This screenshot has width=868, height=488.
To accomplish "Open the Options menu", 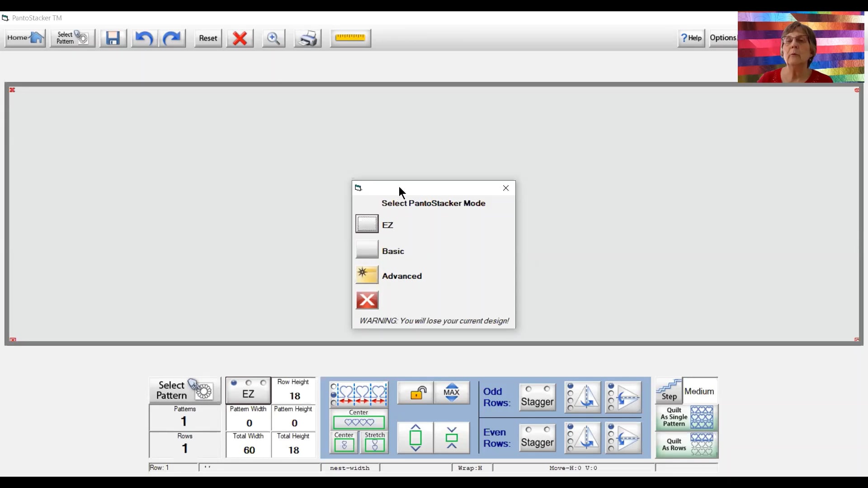I will [722, 38].
